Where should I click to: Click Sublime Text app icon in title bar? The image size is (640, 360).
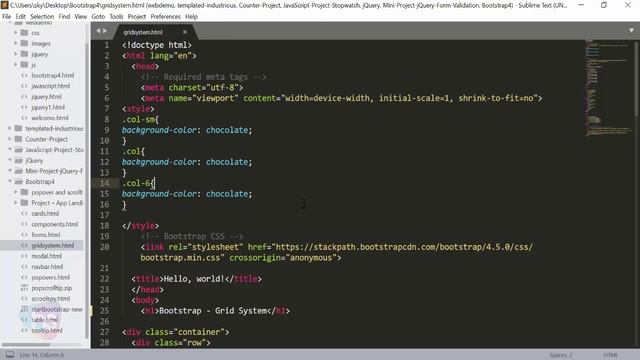pos(4,5)
